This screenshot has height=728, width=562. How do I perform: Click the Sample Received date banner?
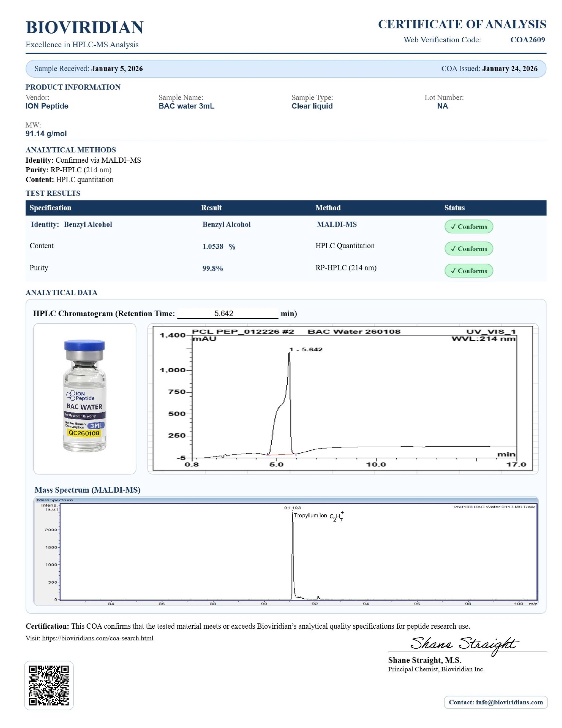point(89,69)
